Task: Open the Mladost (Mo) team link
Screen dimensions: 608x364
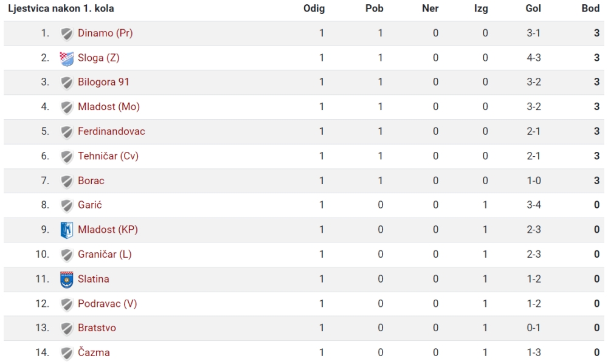Action: [109, 106]
